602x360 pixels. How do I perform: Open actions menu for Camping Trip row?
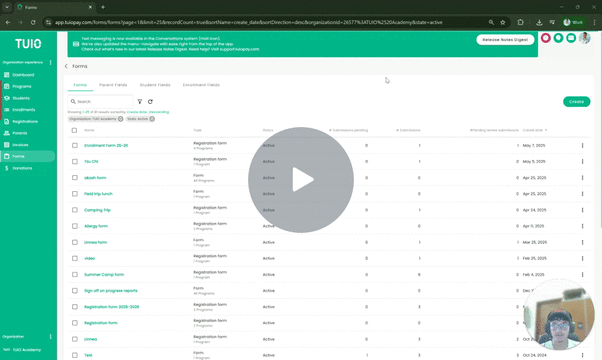pyautogui.click(x=582, y=210)
